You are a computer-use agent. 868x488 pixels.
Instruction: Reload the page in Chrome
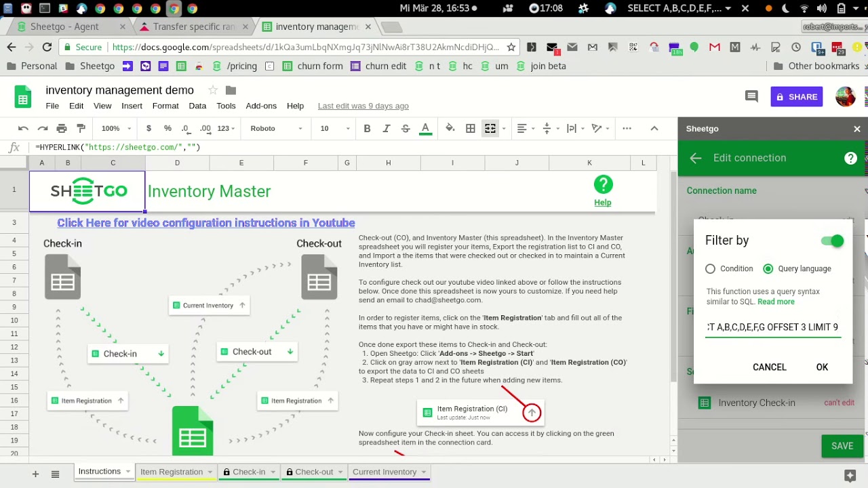pos(47,47)
